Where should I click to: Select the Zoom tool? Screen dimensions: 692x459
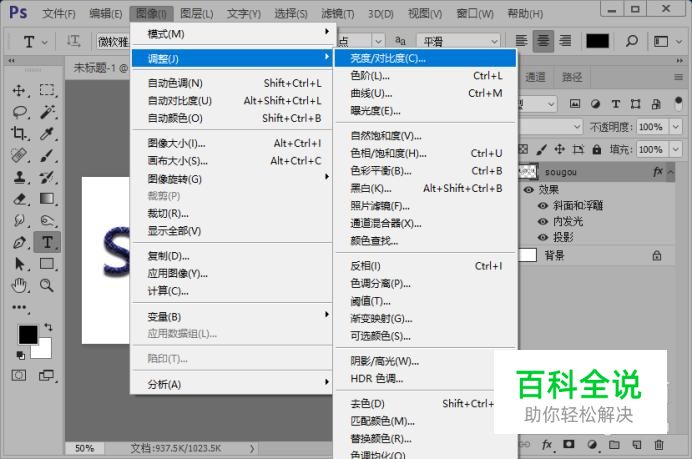(47, 286)
